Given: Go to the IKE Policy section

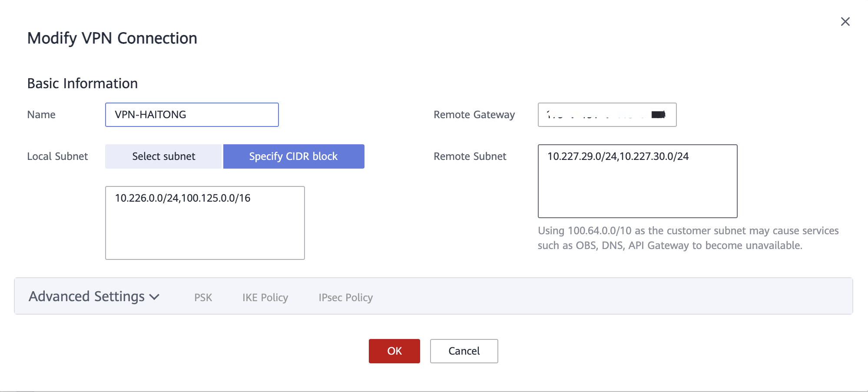Looking at the screenshot, I should pos(265,298).
